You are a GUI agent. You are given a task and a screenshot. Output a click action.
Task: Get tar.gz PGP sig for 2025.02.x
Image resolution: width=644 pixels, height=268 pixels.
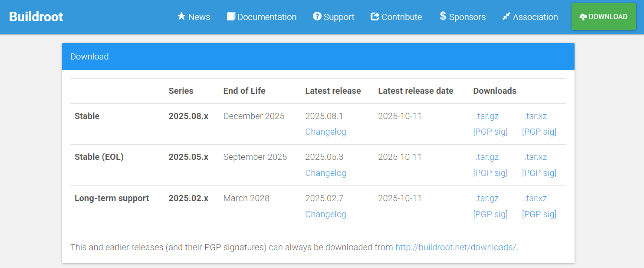490,214
